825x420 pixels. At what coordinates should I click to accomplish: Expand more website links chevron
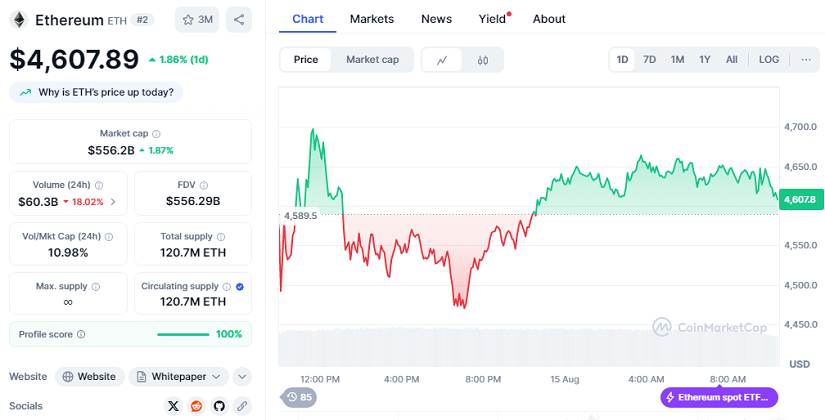coord(242,377)
